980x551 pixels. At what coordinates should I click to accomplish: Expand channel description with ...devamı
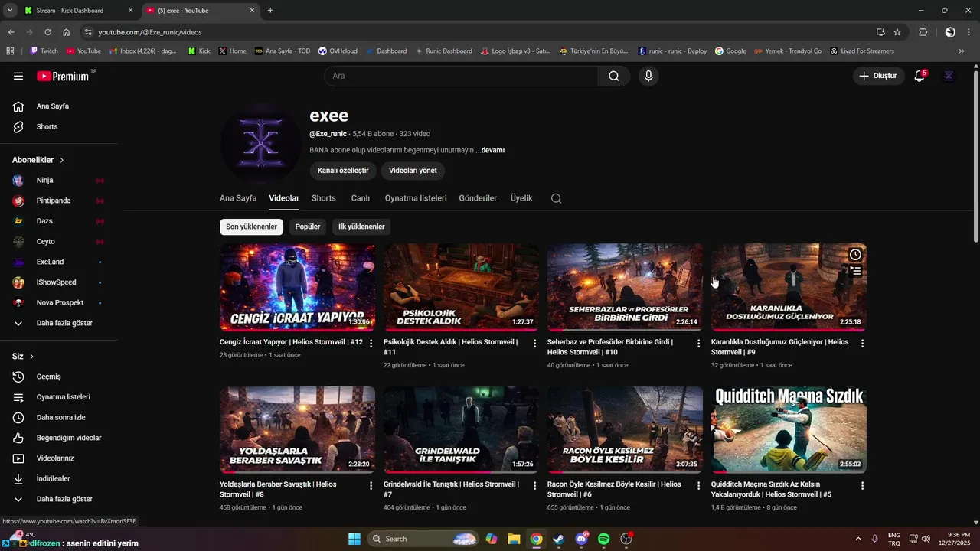click(x=490, y=150)
